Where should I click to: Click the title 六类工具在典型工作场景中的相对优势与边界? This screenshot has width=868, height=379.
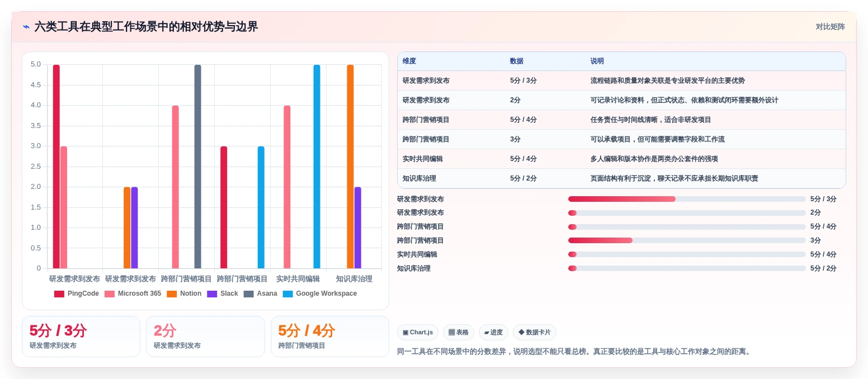pyautogui.click(x=146, y=27)
